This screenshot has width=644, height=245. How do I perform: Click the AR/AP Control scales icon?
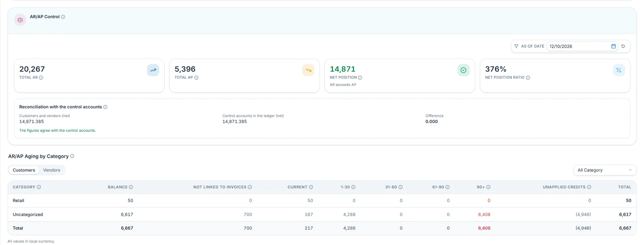[20, 20]
